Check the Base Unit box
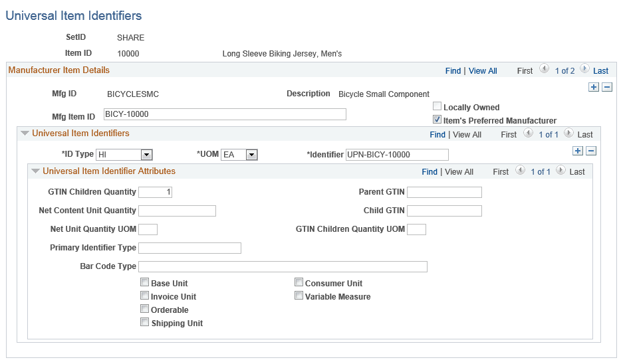The width and height of the screenshot is (623, 364). [x=145, y=282]
